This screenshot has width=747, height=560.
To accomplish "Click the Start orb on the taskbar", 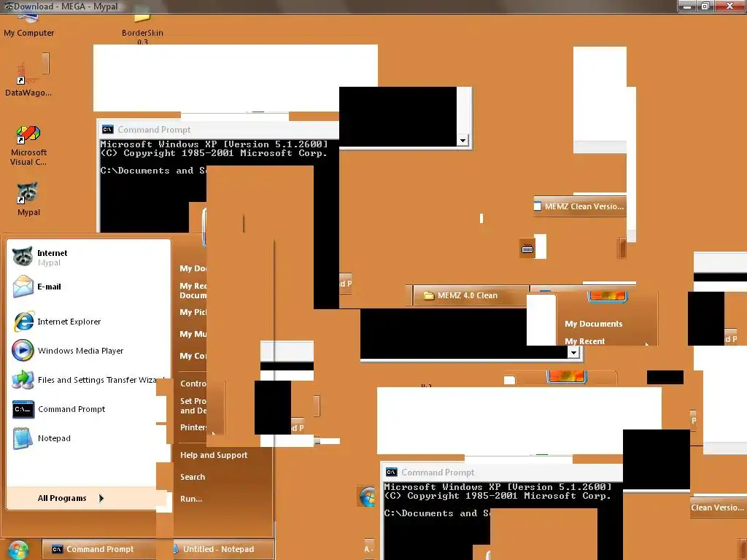I will click(18, 551).
